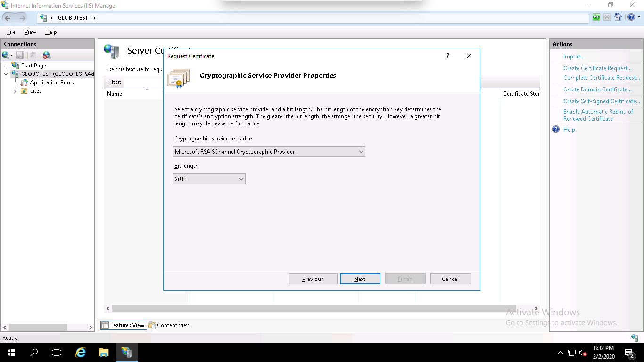644x362 pixels.
Task: Close the Request Certificate dialog
Action: click(469, 56)
